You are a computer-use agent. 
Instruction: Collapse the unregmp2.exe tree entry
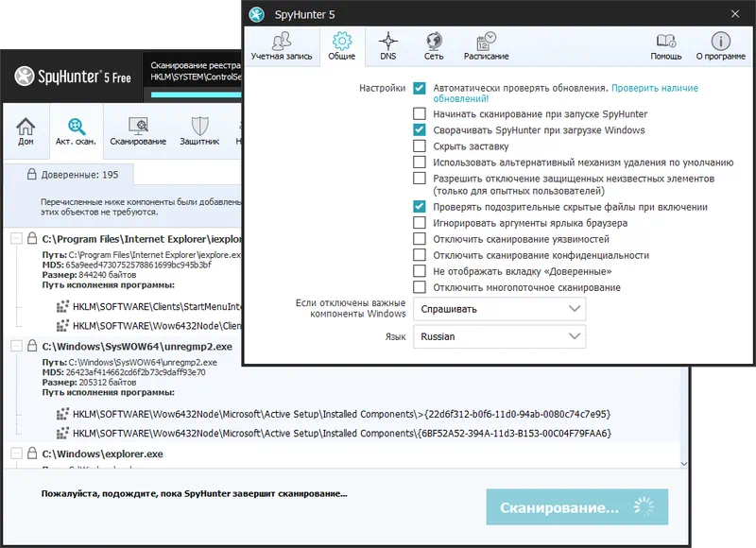16,346
